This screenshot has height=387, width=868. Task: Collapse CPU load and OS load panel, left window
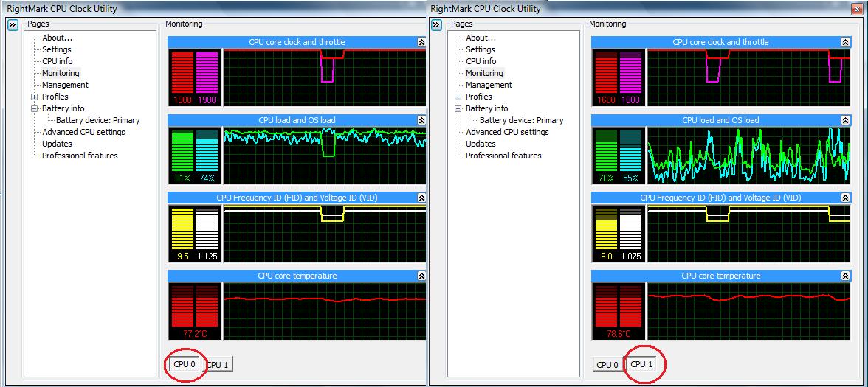tap(421, 120)
